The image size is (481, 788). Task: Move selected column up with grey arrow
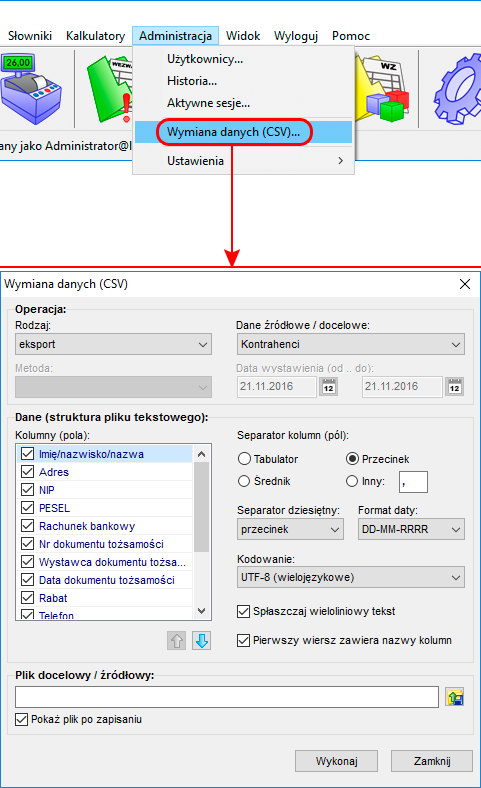click(x=176, y=641)
